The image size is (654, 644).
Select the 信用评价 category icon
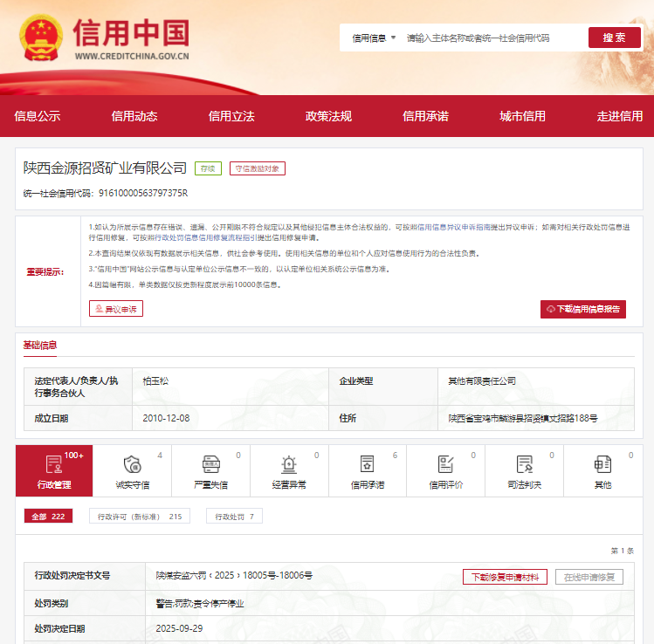(446, 464)
